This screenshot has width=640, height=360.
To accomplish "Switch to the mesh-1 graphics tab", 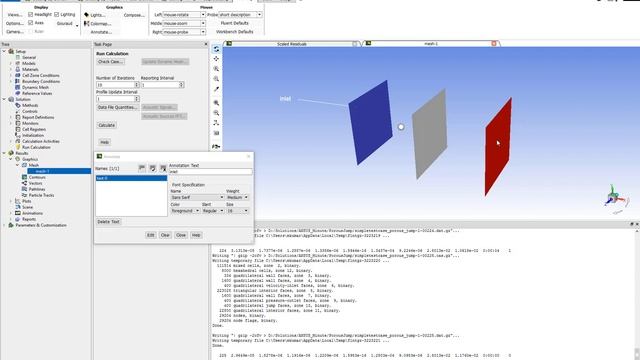I will (x=431, y=44).
